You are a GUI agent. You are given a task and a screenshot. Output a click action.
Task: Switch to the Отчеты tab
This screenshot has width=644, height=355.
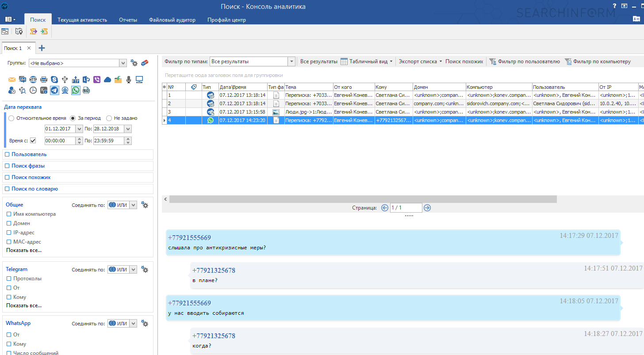(128, 20)
